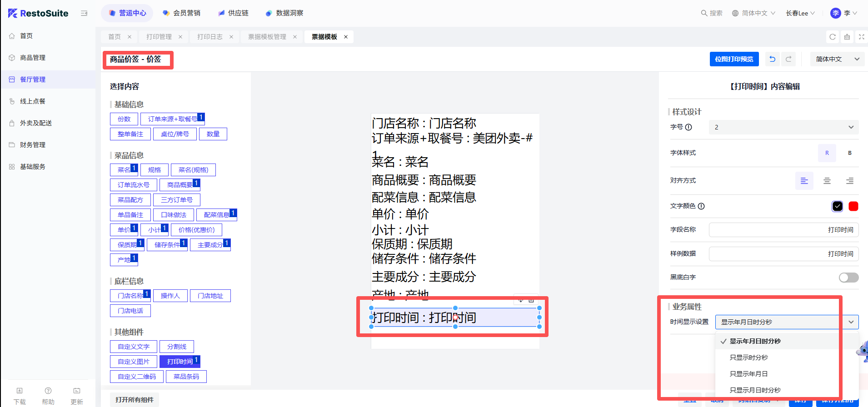Click the redo arrow icon
868x407 pixels.
(x=788, y=59)
